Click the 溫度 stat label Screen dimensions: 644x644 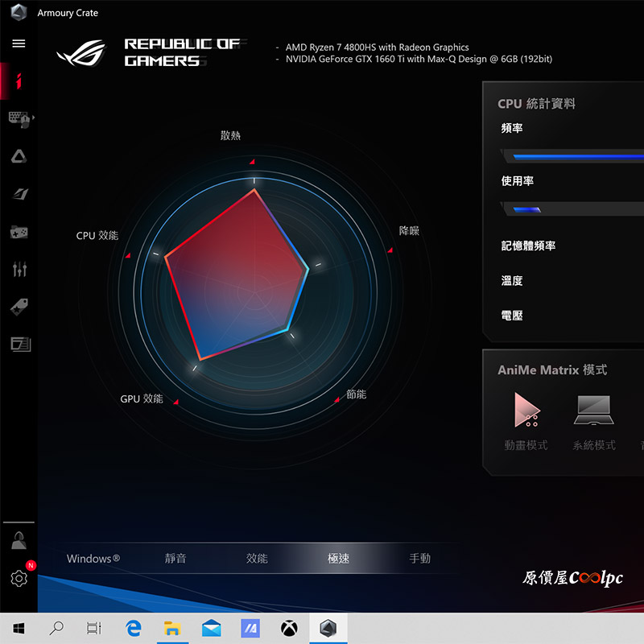click(x=512, y=280)
